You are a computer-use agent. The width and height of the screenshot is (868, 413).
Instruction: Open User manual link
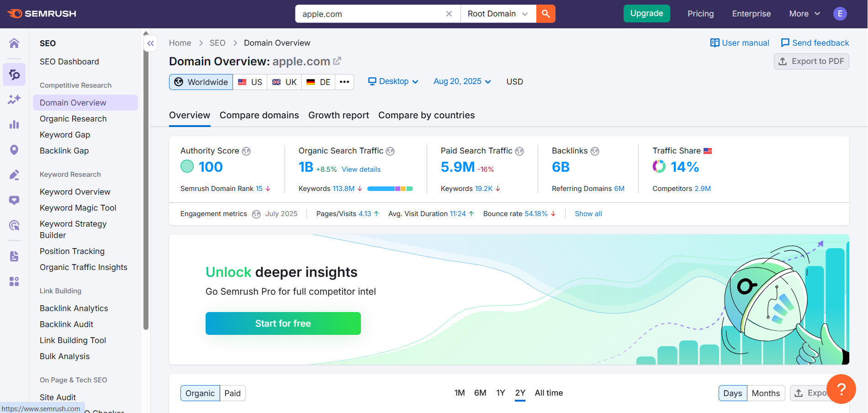(740, 43)
